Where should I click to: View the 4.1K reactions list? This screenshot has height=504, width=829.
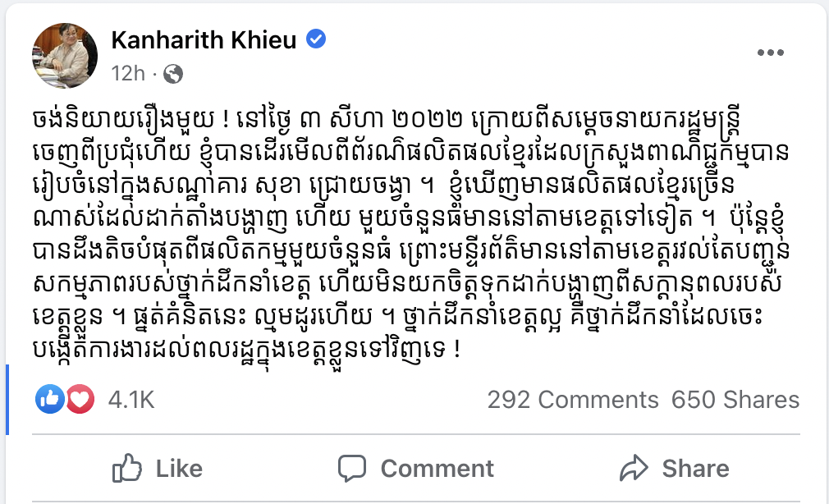(x=131, y=400)
